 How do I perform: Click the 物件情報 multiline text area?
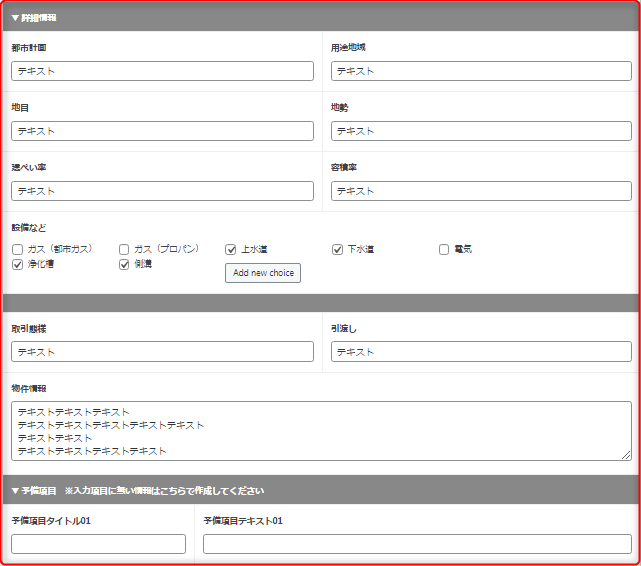pyautogui.click(x=321, y=431)
